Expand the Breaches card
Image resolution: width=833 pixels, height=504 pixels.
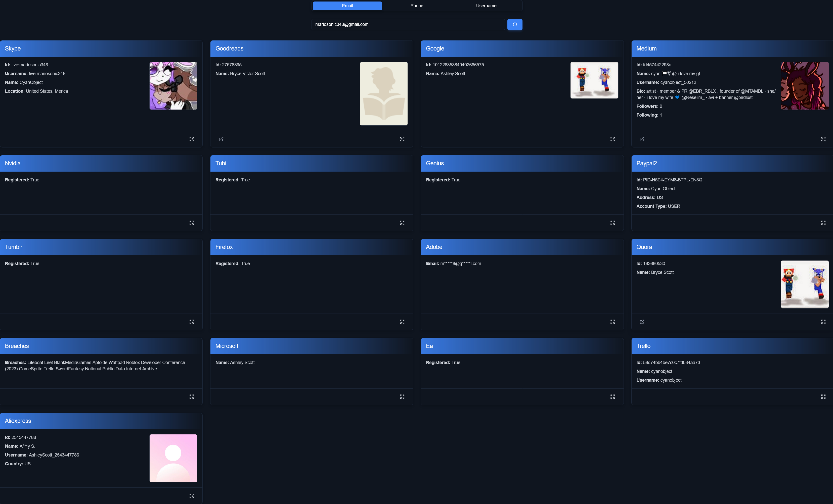pos(192,396)
